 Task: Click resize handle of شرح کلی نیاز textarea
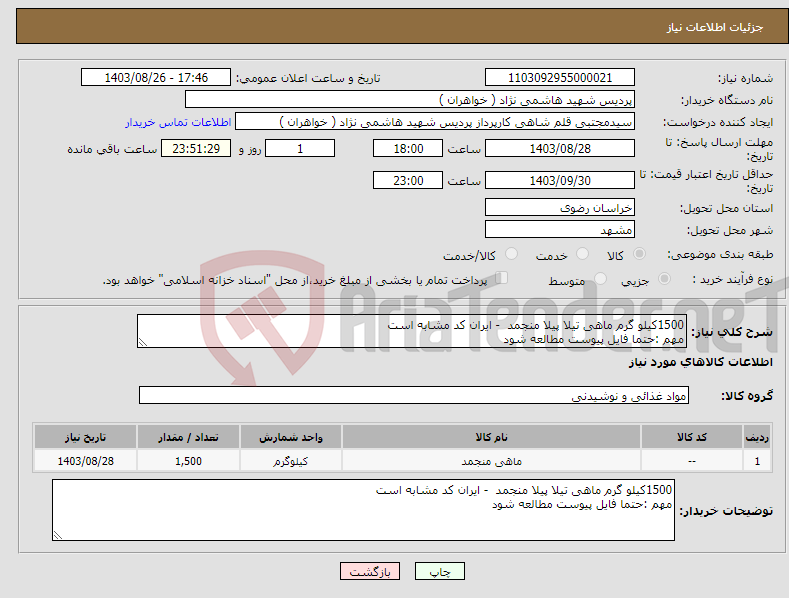143,342
